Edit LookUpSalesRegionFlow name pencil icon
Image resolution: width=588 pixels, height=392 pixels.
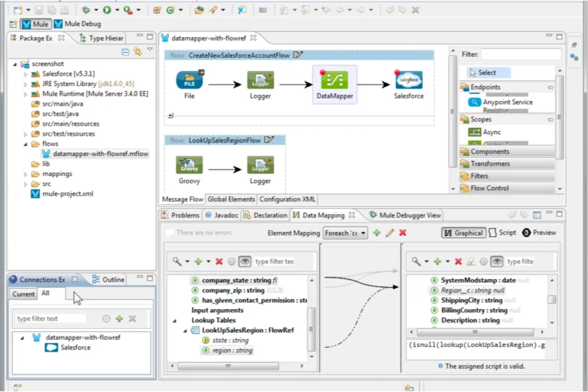[x=269, y=140]
